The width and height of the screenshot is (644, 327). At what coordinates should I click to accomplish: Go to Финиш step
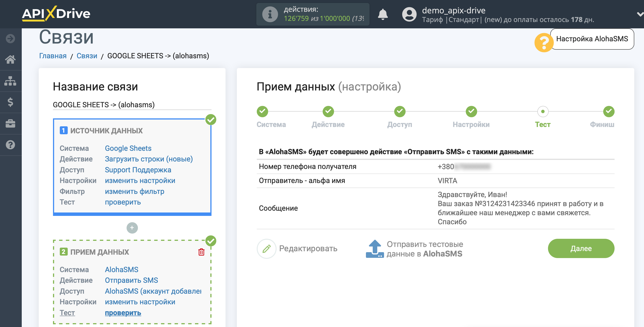pyautogui.click(x=609, y=112)
